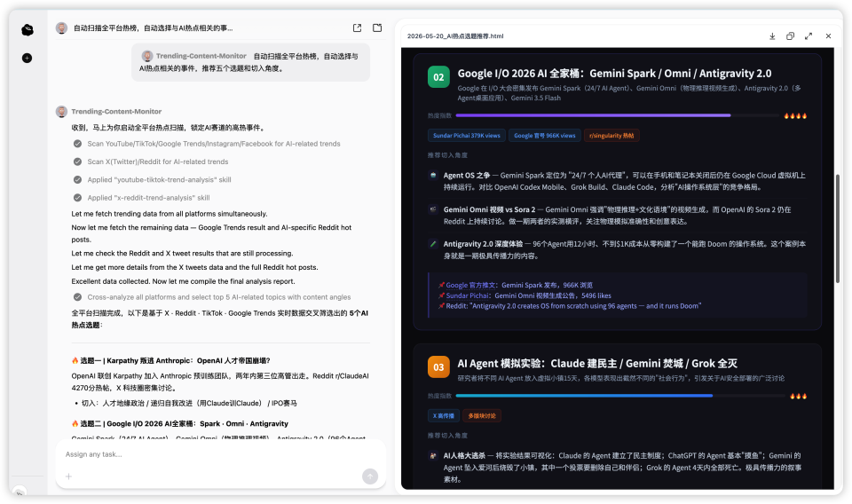Click the AI人格大逃杀 bullet icon

click(x=433, y=456)
